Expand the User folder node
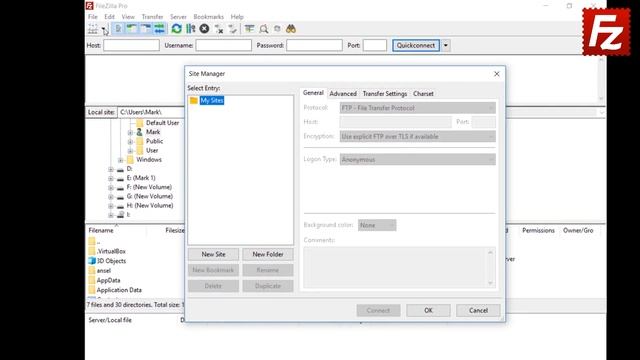The height and width of the screenshot is (360, 640). [x=130, y=151]
